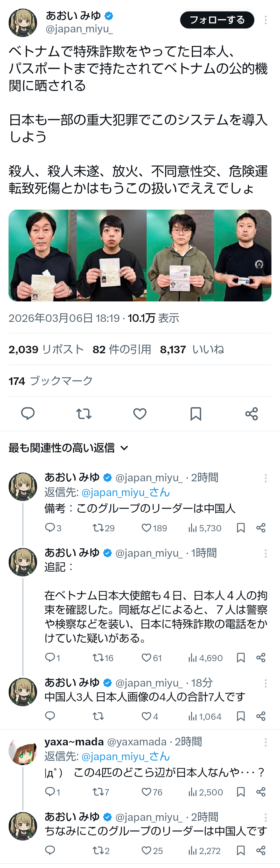Image resolution: width=280 pixels, height=868 pixels.
Task: View the 82 件の引用 quotes list
Action: [122, 349]
